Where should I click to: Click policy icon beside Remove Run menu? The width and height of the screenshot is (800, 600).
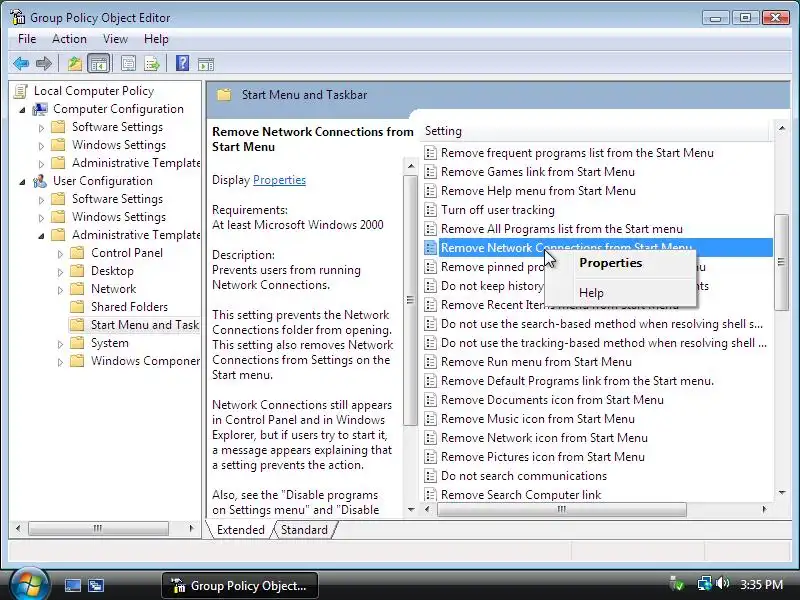(431, 362)
